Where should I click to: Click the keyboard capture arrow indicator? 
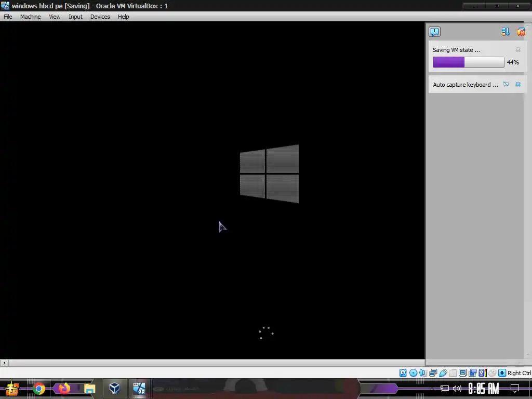click(502, 373)
